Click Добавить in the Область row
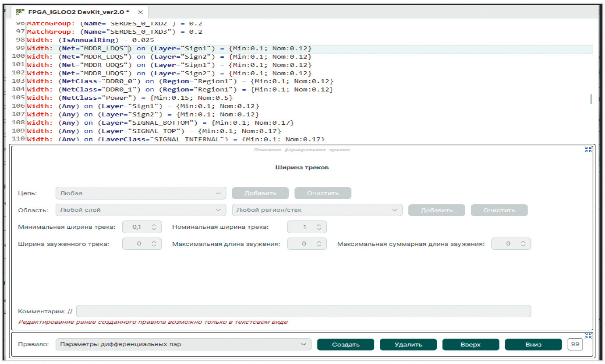 pos(437,210)
